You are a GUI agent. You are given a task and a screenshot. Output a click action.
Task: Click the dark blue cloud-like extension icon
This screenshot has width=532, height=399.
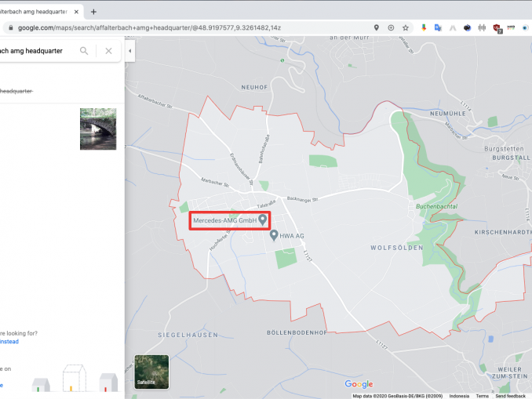pyautogui.click(x=467, y=27)
